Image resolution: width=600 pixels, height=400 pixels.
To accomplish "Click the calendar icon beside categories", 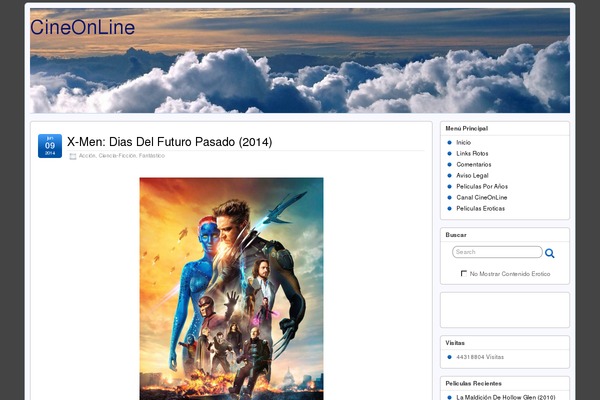I will (73, 156).
